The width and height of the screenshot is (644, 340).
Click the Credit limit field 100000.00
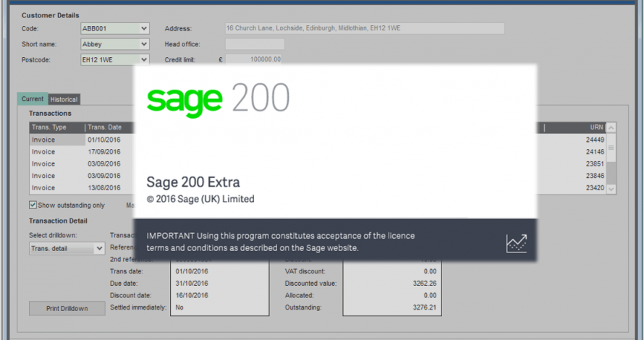coord(253,59)
